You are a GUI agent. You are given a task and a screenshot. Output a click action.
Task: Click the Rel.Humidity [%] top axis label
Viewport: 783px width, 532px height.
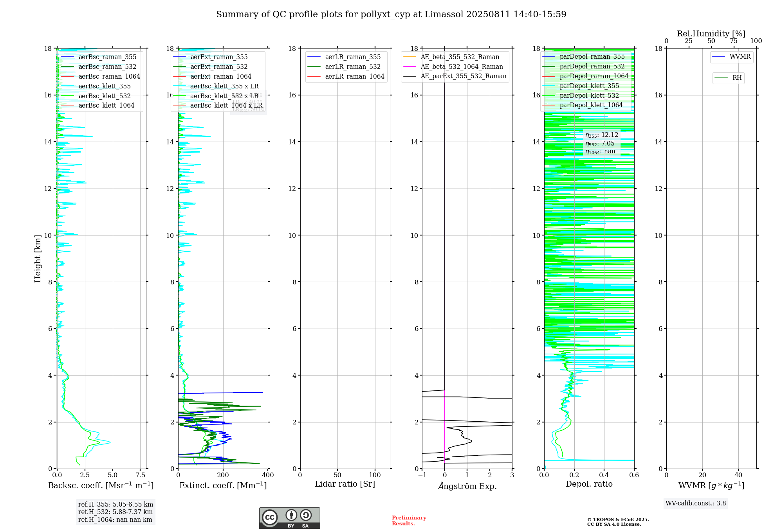pos(711,34)
